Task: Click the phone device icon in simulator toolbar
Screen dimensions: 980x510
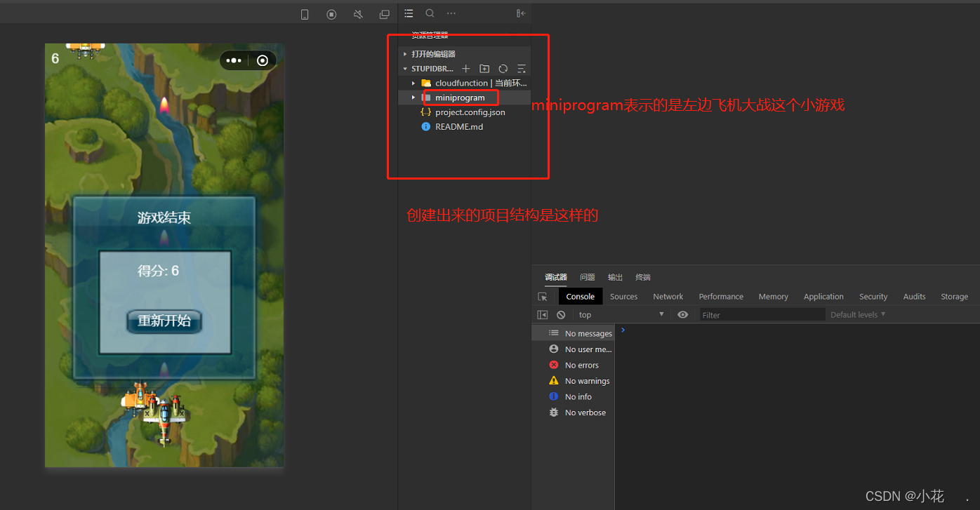Action: point(305,14)
